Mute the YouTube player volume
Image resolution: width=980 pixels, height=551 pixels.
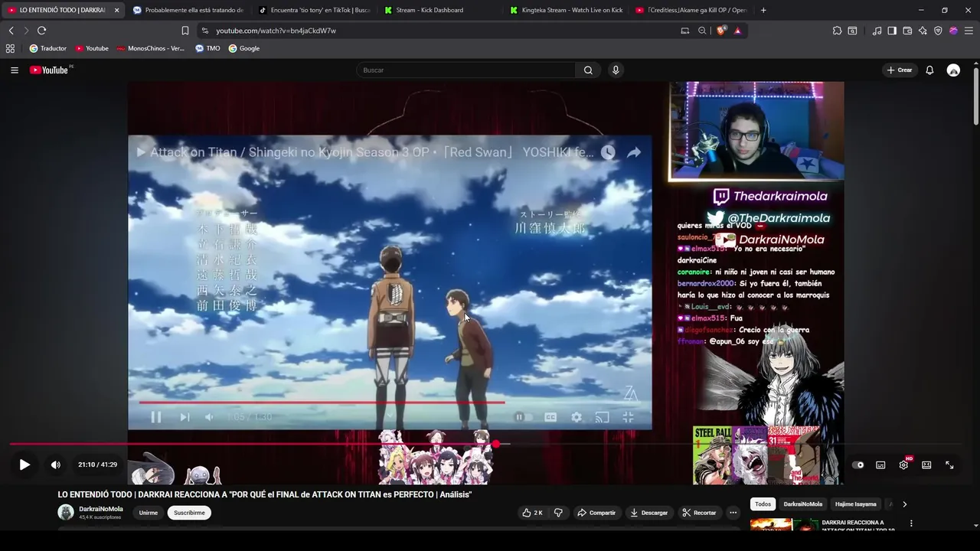coord(55,465)
